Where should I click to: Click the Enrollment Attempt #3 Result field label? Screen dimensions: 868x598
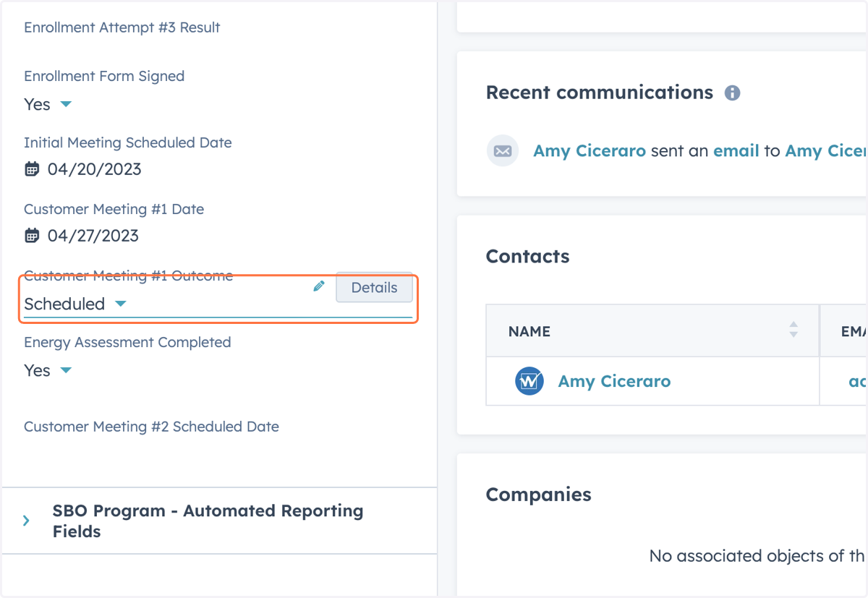pyautogui.click(x=122, y=27)
